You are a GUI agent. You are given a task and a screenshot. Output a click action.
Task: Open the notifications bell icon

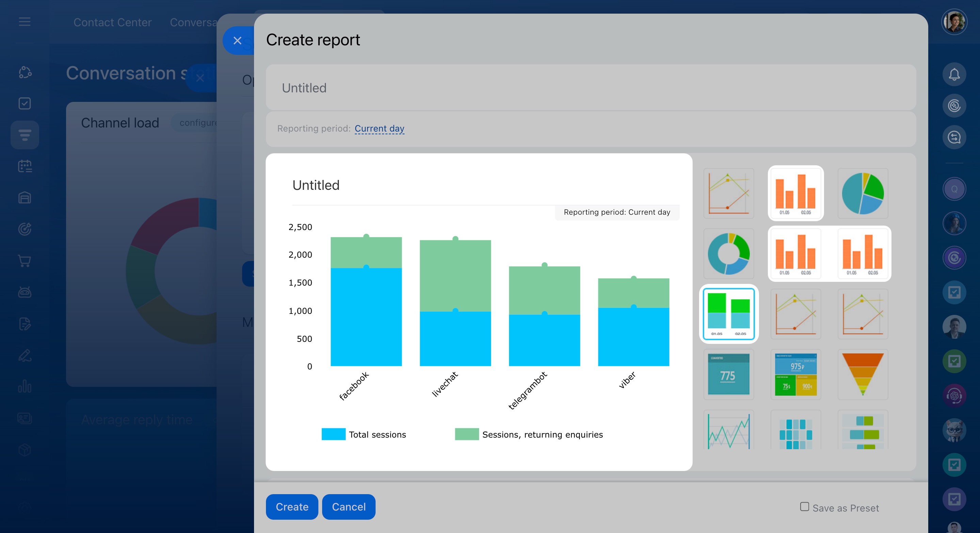954,74
